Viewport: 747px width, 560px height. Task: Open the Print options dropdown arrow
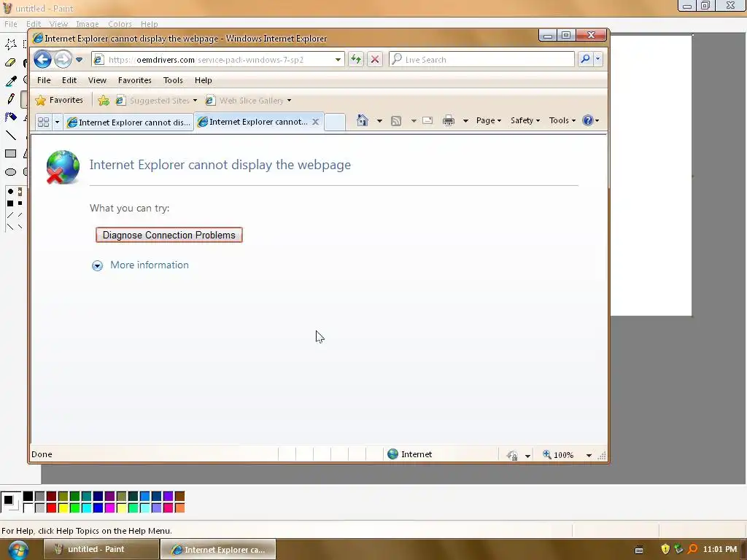coord(465,121)
